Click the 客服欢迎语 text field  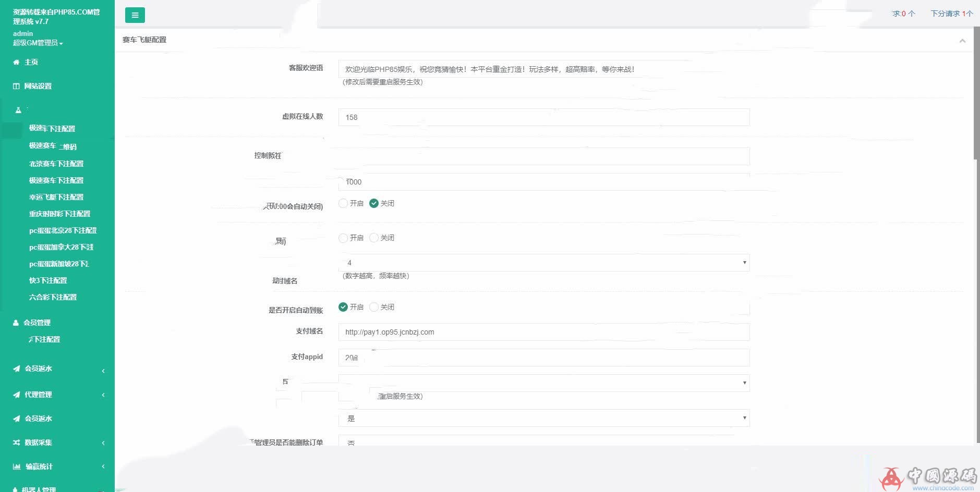point(544,69)
